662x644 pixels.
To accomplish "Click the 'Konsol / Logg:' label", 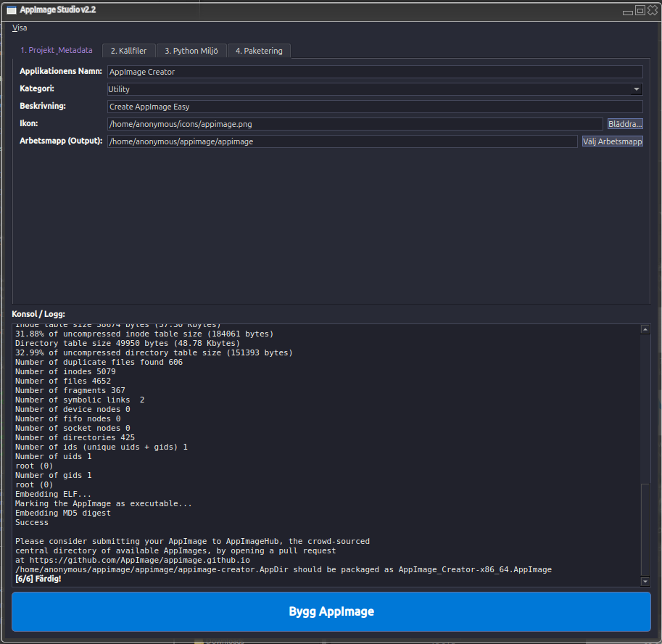I will pos(38,314).
